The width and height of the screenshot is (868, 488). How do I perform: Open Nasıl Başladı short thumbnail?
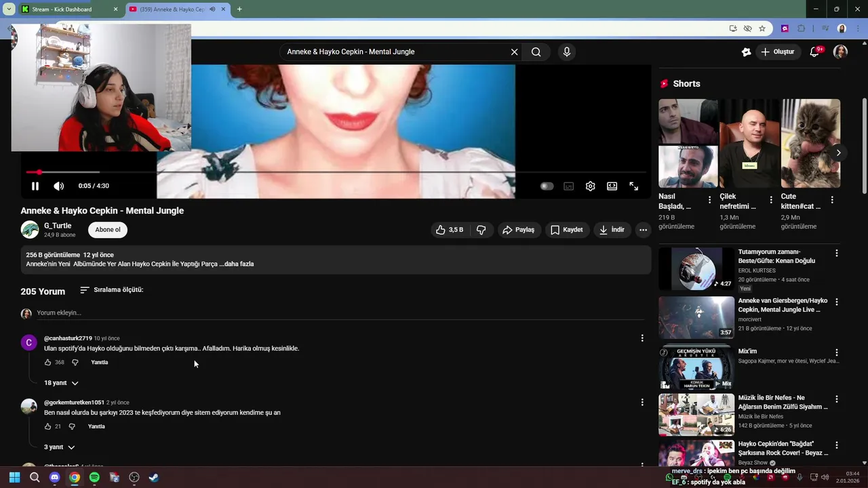click(x=688, y=143)
